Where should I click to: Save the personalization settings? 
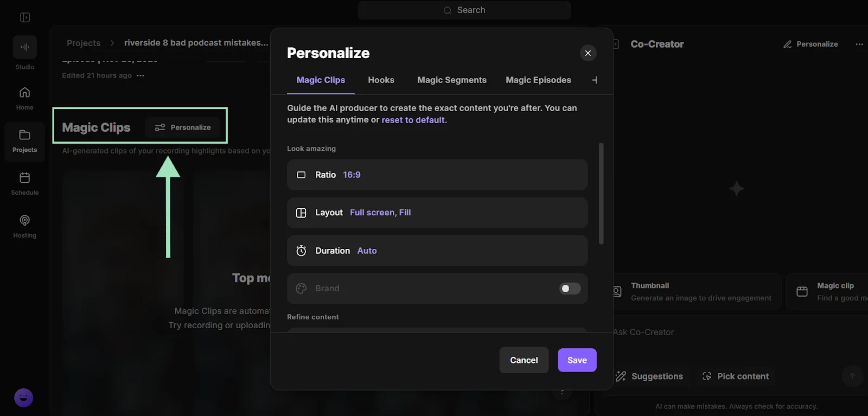click(x=577, y=360)
